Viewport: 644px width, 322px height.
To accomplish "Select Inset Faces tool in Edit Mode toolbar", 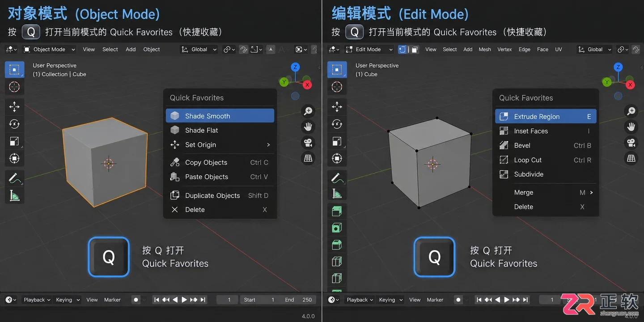I will (337, 228).
